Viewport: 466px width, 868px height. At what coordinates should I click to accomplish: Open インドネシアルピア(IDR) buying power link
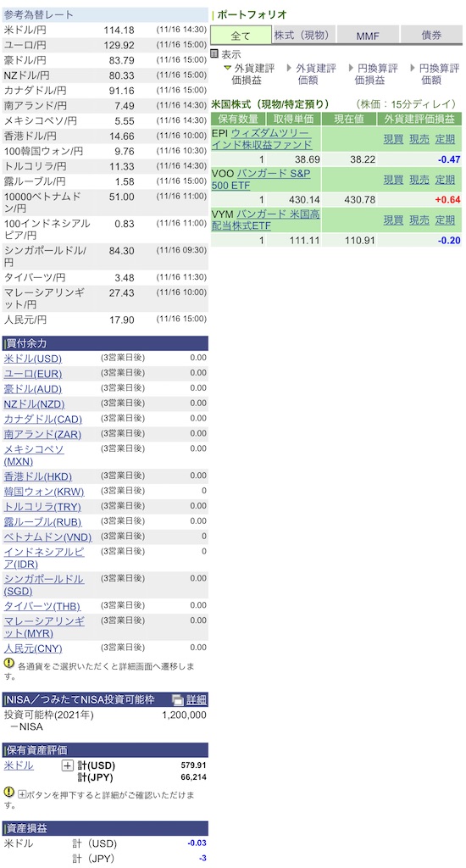click(44, 558)
